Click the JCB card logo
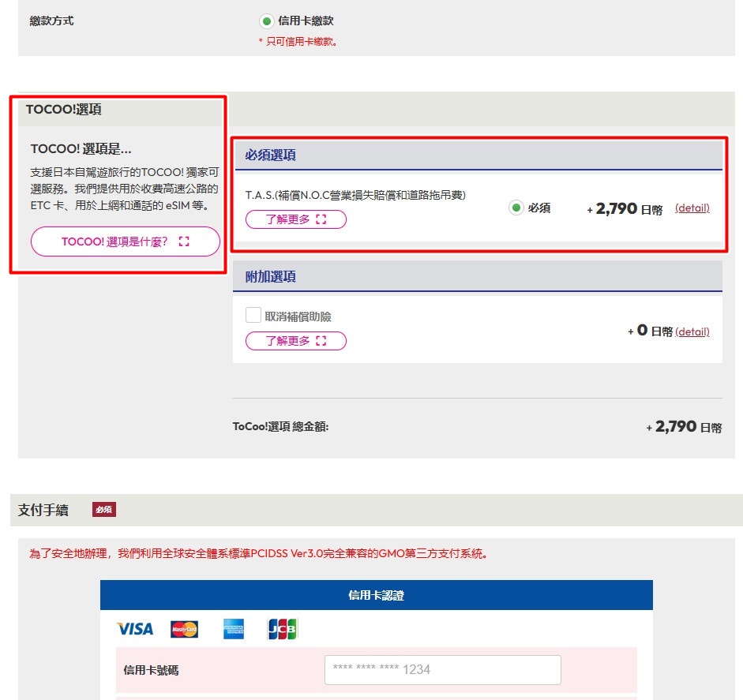The image size is (743, 700). (x=283, y=629)
